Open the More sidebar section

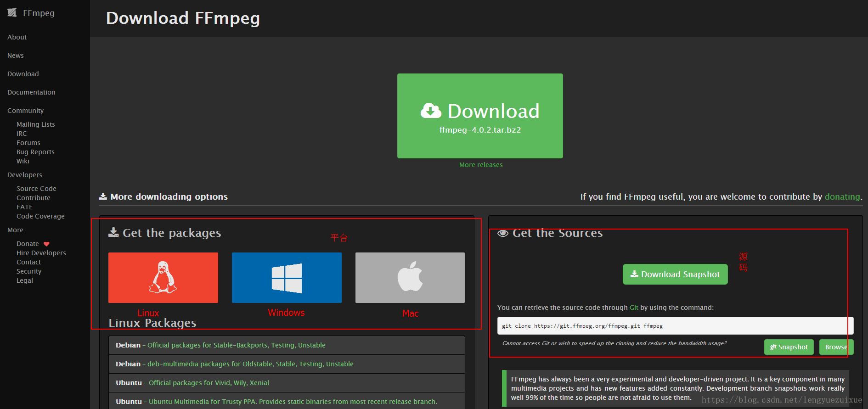pos(15,230)
